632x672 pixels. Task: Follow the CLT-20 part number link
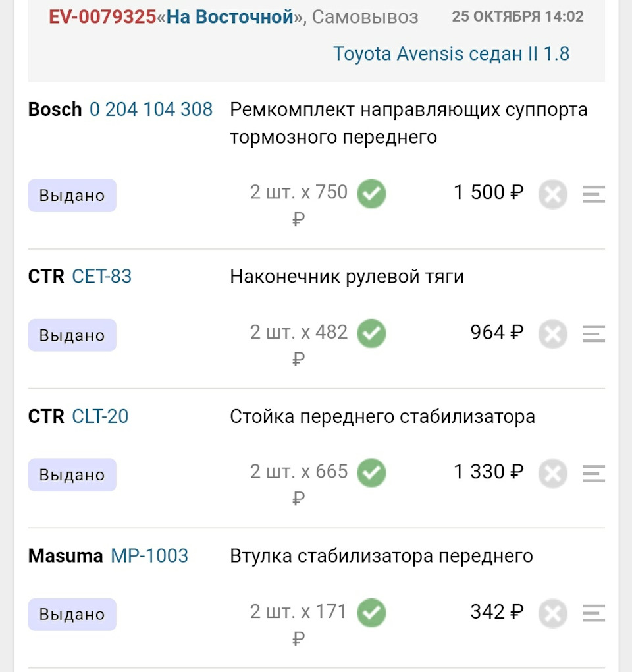coord(100,416)
